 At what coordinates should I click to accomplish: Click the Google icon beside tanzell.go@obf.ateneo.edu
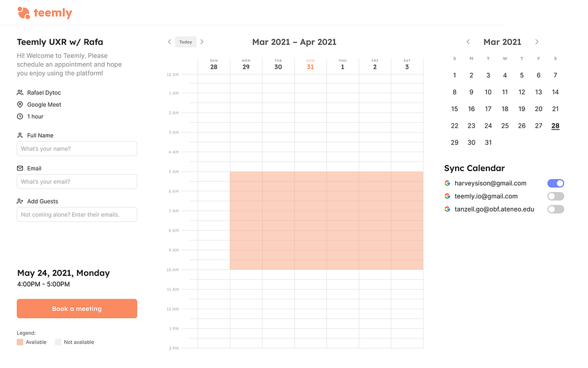tap(447, 209)
